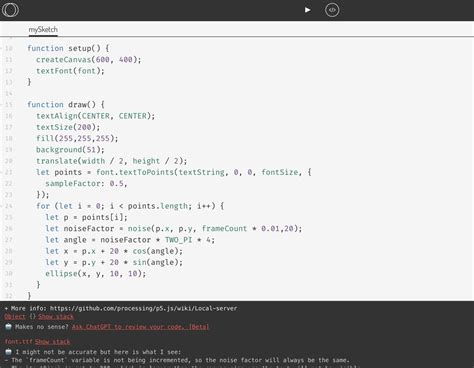The height and width of the screenshot is (368, 474).
Task: Click Show stack next to Object
Action: click(56, 317)
